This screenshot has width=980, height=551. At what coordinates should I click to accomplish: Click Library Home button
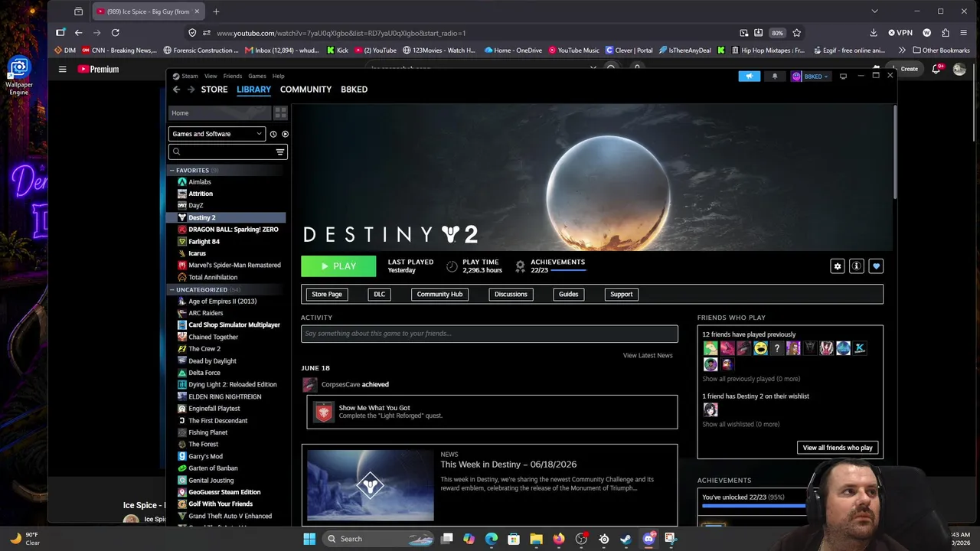[219, 113]
